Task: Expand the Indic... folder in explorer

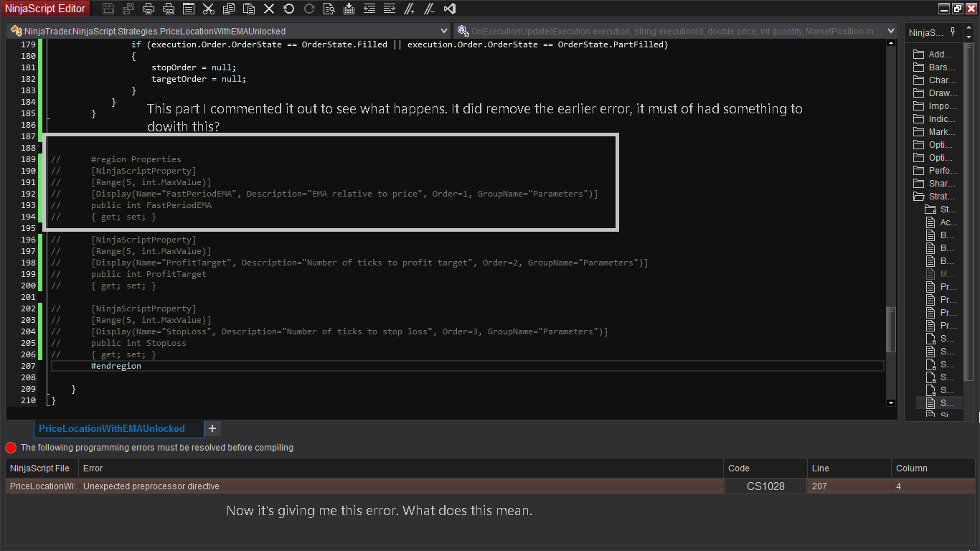Action: tap(934, 119)
